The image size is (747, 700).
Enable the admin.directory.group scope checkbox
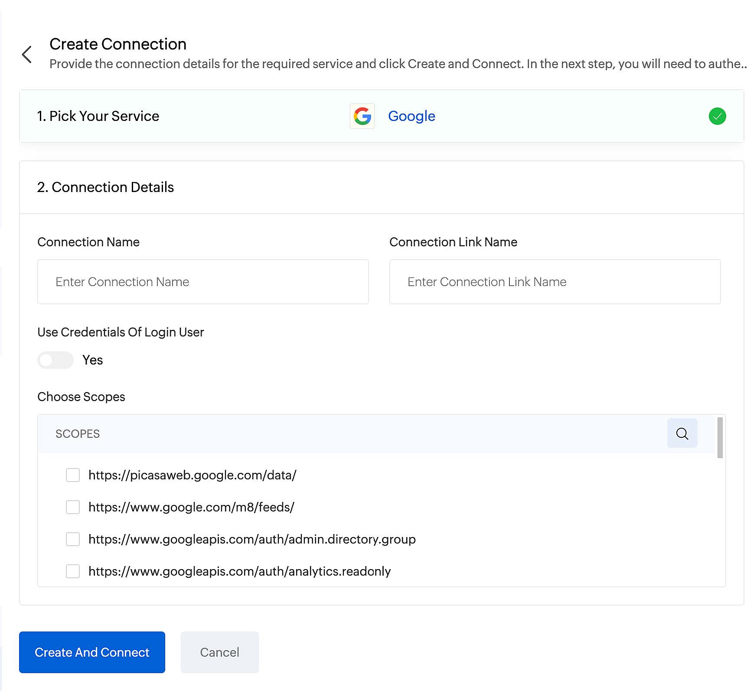pos(73,539)
